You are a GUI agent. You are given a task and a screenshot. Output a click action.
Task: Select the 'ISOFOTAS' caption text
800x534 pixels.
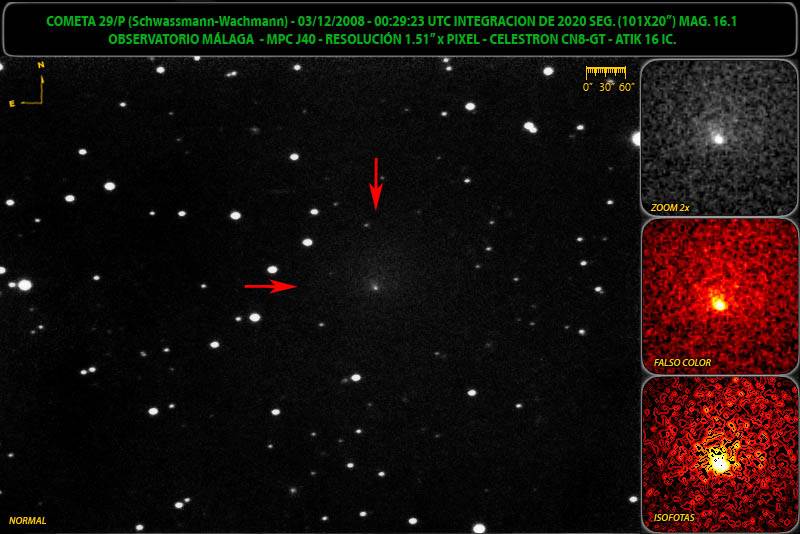[674, 518]
